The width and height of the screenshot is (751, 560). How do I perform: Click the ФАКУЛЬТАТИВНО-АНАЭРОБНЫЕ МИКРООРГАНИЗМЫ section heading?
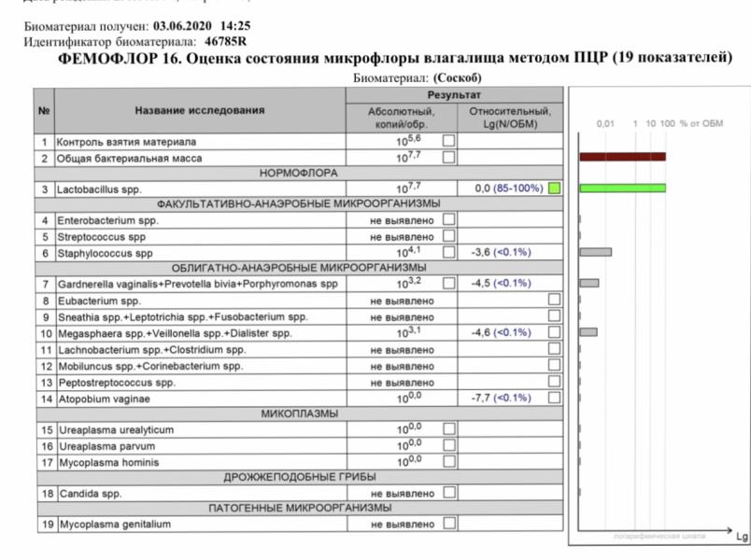coord(298,203)
